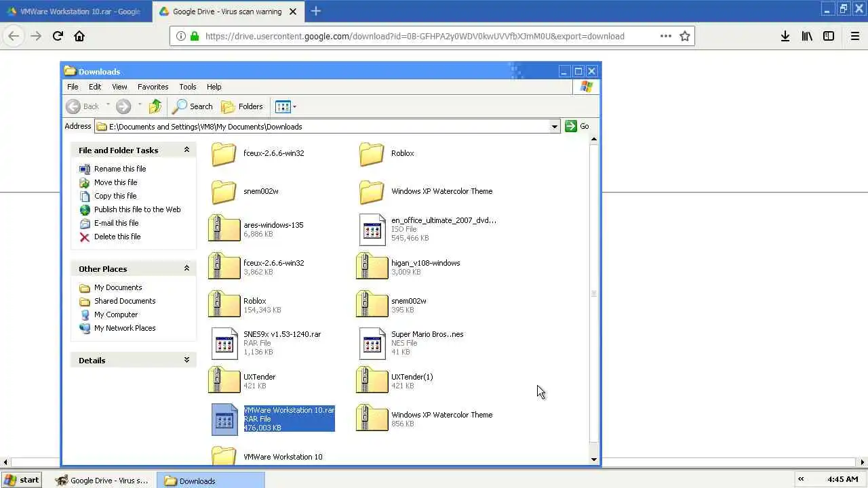Screen dimensions: 868x488
Task: Open My Computer in Other Places
Action: click(x=116, y=314)
